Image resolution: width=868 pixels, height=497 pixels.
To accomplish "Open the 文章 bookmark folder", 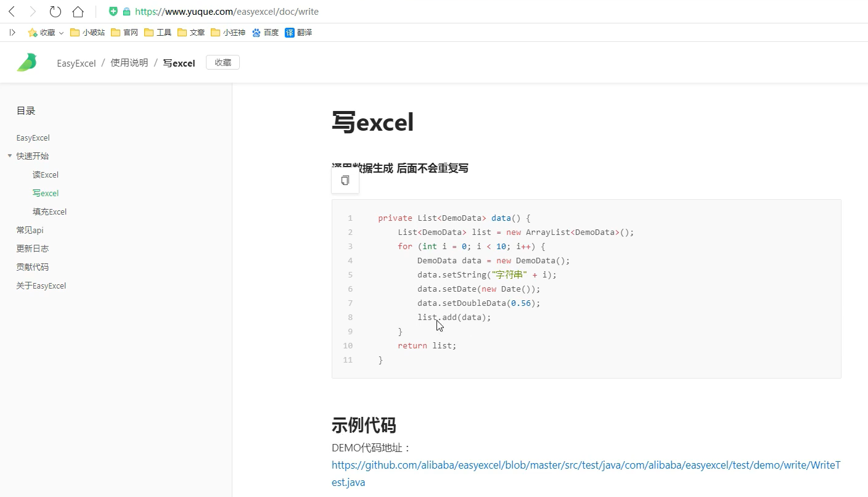I will coord(191,32).
